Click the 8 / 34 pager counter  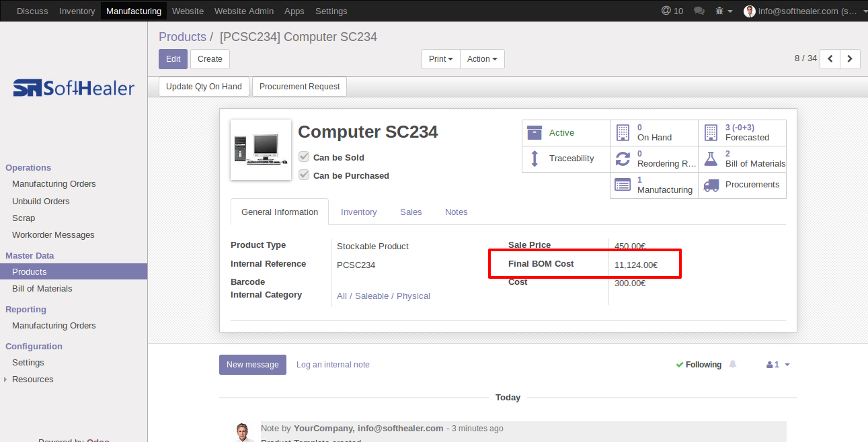click(805, 58)
